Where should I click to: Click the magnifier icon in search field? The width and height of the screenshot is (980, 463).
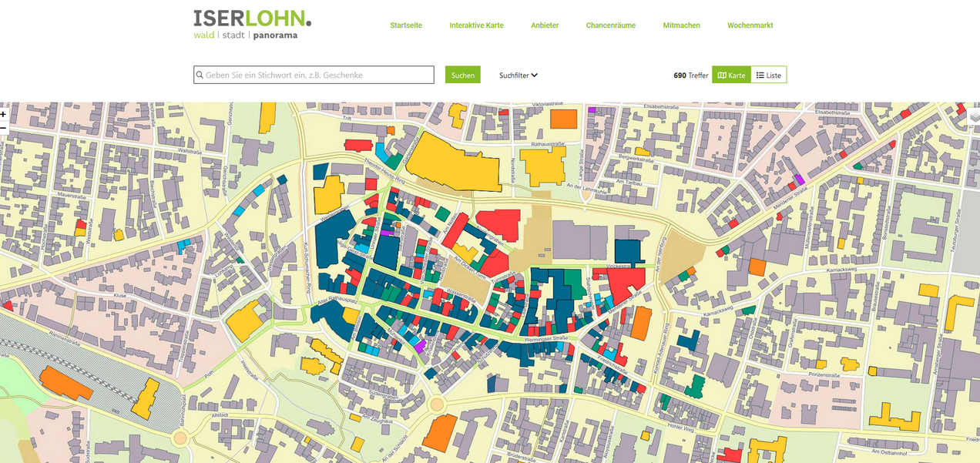[x=200, y=75]
